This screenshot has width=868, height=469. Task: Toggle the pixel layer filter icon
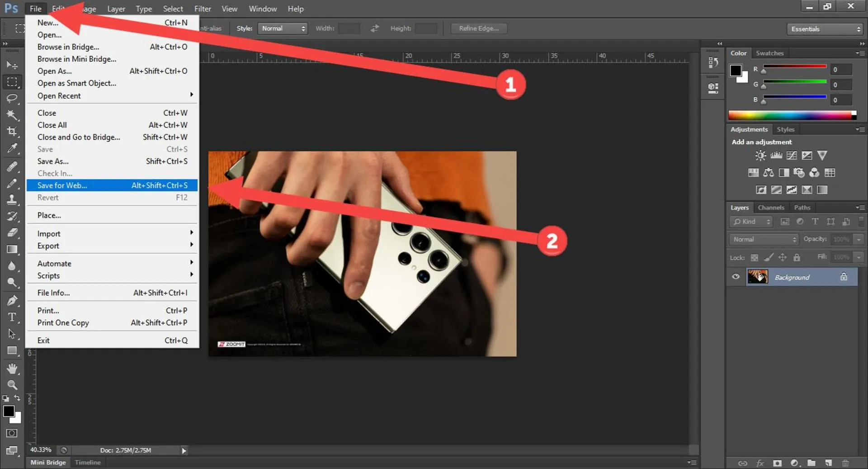tap(785, 222)
